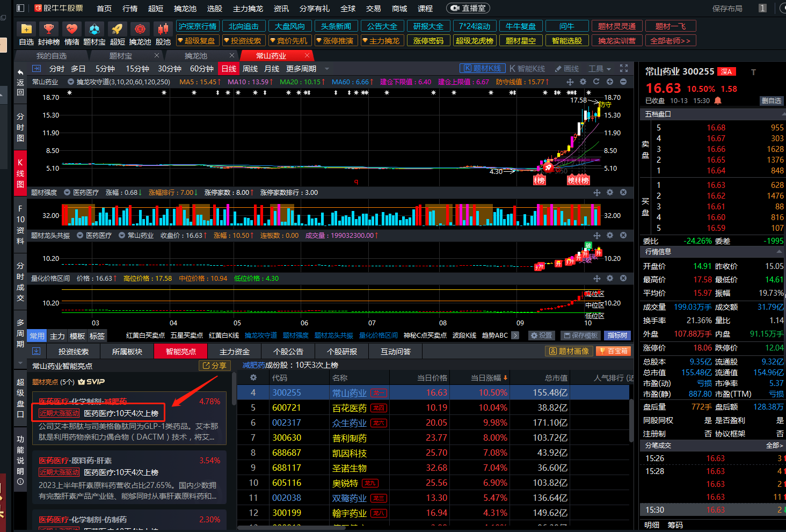This screenshot has width=786, height=532.
Task: Switch chart period to 日线
Action: [x=229, y=69]
